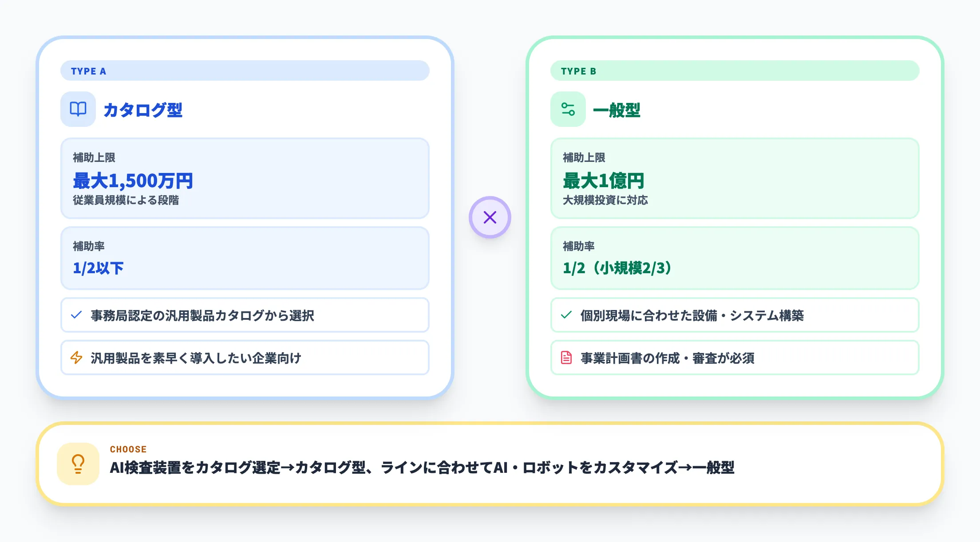Screen dimensions: 980x542
Task: Toggle the 事務局認定の汎用製品カタログから選択 checklist item
Action: point(244,315)
